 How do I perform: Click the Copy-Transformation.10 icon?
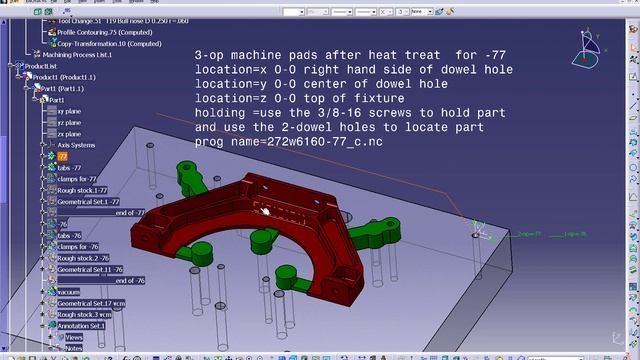(52, 43)
